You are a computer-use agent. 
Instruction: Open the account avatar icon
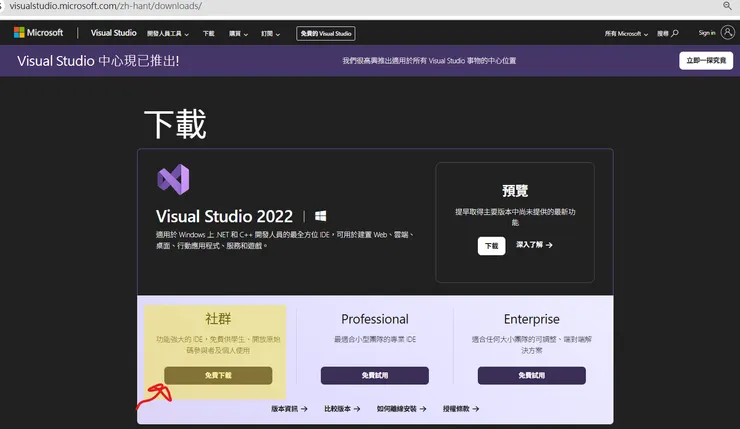tap(728, 33)
